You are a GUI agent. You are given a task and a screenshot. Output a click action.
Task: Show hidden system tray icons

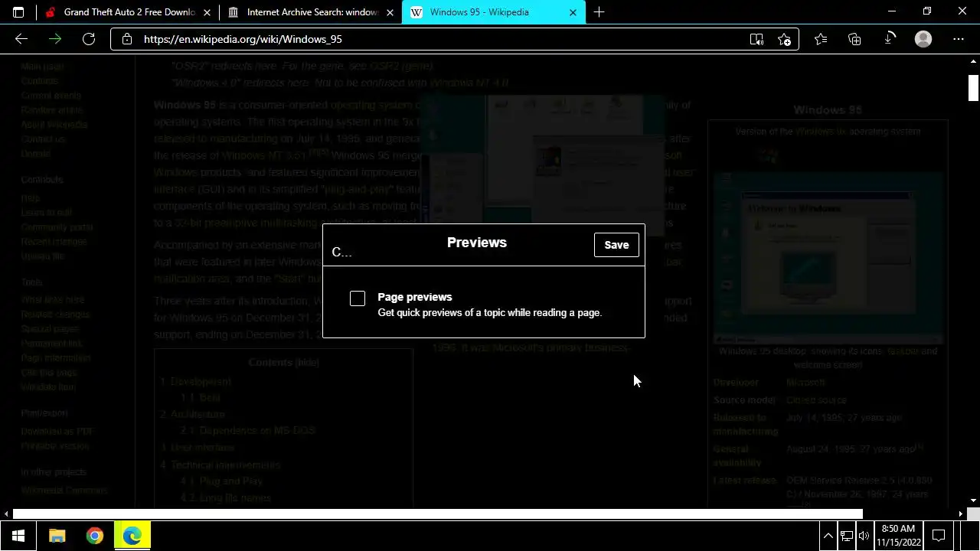(x=828, y=536)
